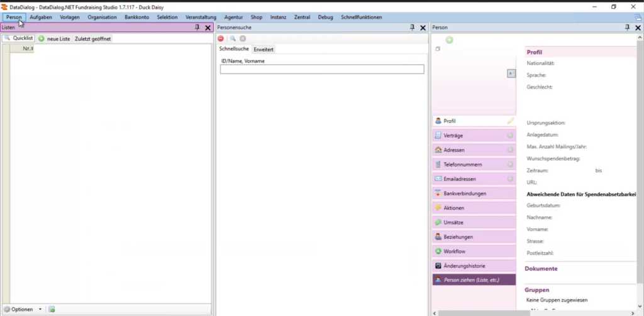
Task: Open the Aufgaben menu
Action: (x=41, y=17)
